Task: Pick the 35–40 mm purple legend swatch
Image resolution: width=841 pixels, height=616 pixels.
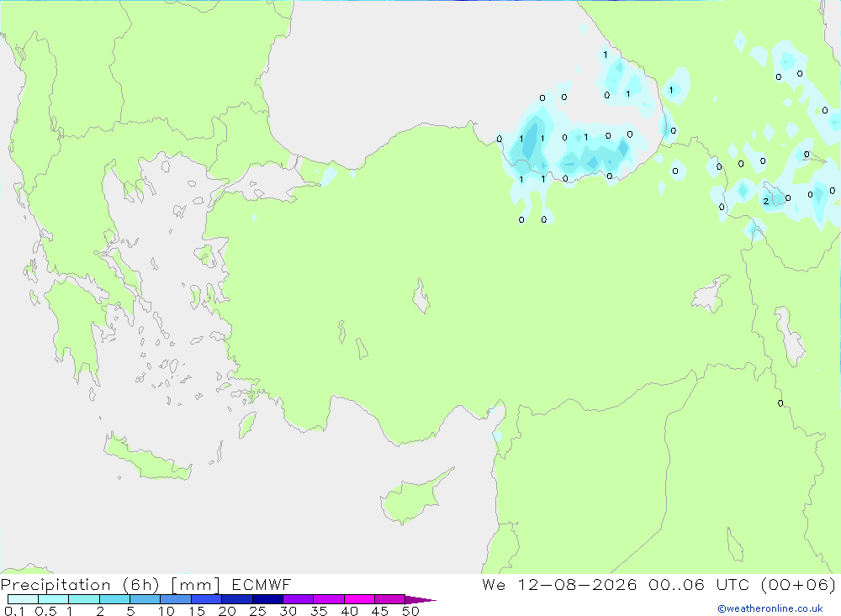Action: 329,599
